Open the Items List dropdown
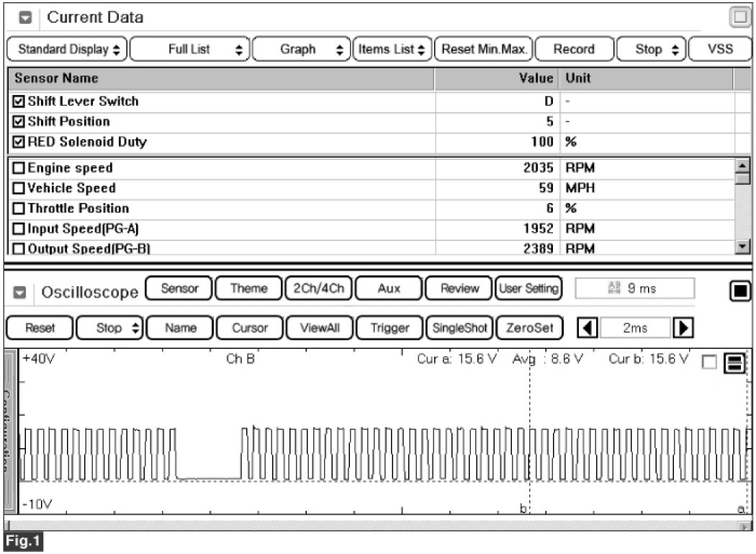The width and height of the screenshot is (756, 554). click(x=392, y=50)
